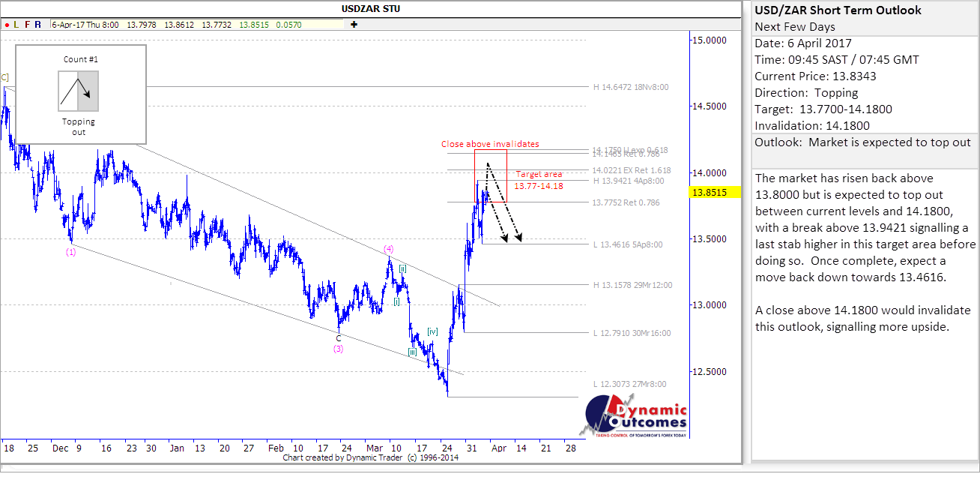Click the black plus crosshair icon
The height and width of the screenshot is (483, 980).
(x=354, y=25)
